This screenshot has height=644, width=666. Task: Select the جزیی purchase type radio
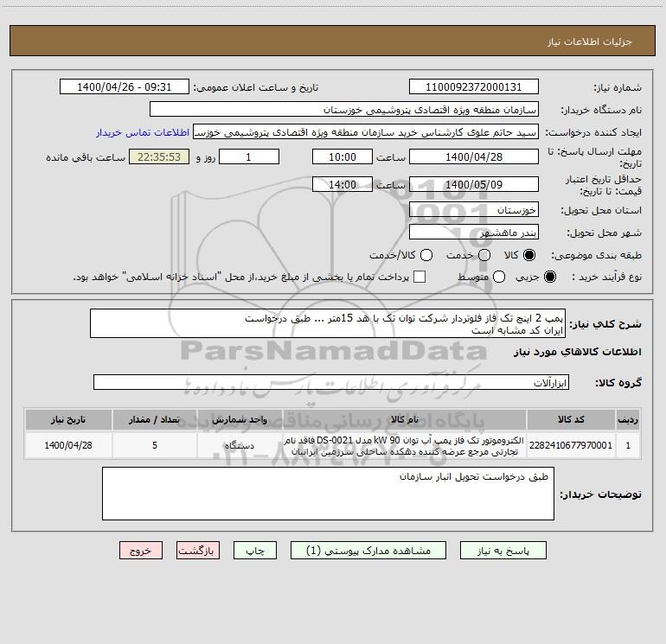tap(549, 277)
